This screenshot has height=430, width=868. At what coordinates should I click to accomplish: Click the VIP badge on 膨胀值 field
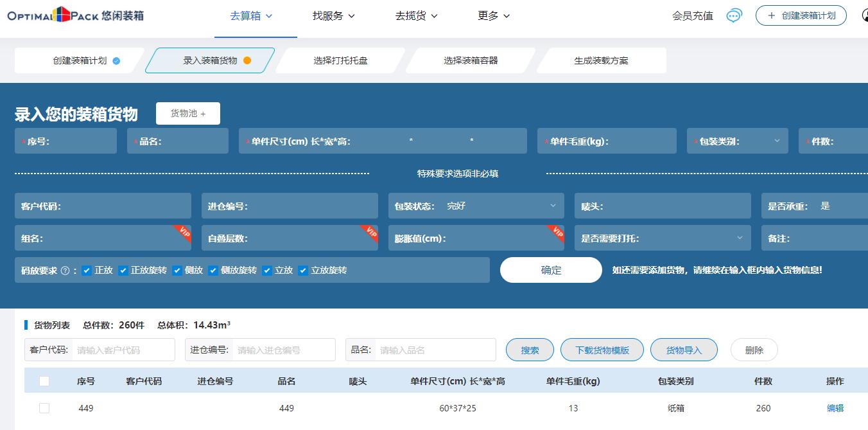tap(556, 232)
